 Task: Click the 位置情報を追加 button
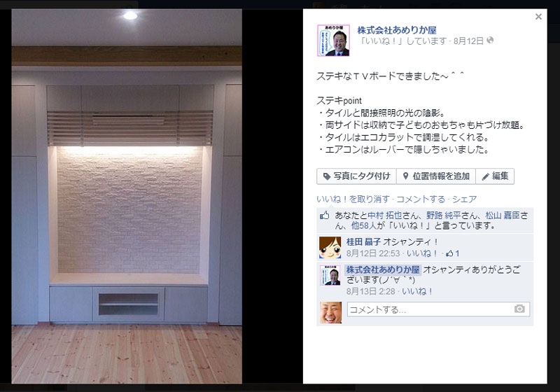pyautogui.click(x=436, y=176)
